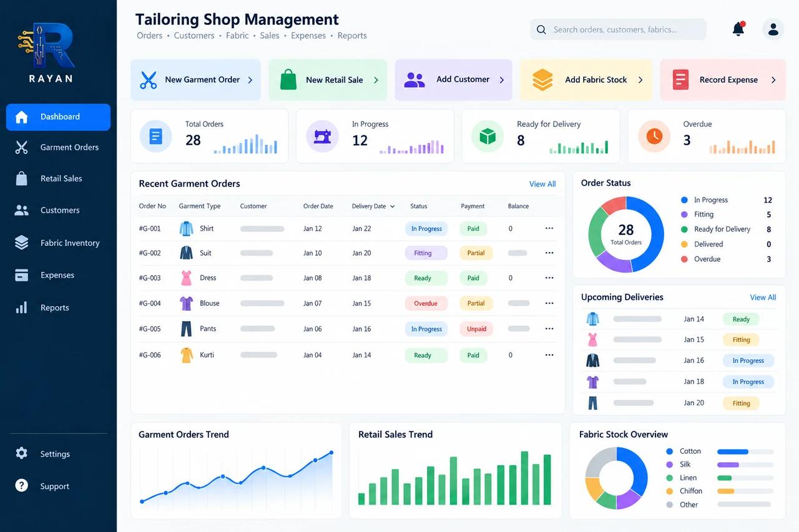
Task: Click the chevron arrow on Record Expense card
Action: [x=773, y=80]
